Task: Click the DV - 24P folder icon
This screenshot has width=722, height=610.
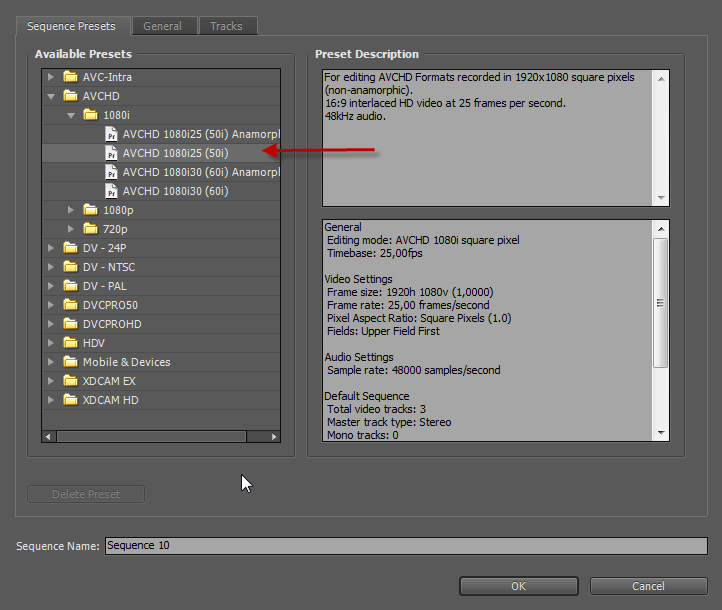Action: (70, 248)
